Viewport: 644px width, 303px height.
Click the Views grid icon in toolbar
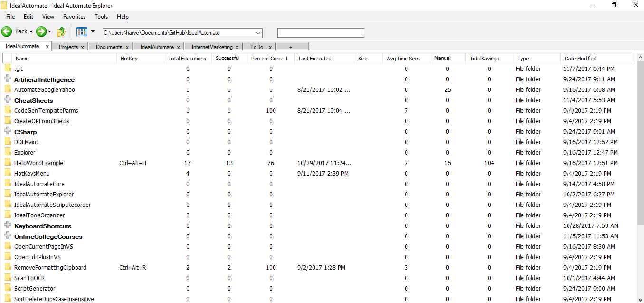pyautogui.click(x=82, y=32)
